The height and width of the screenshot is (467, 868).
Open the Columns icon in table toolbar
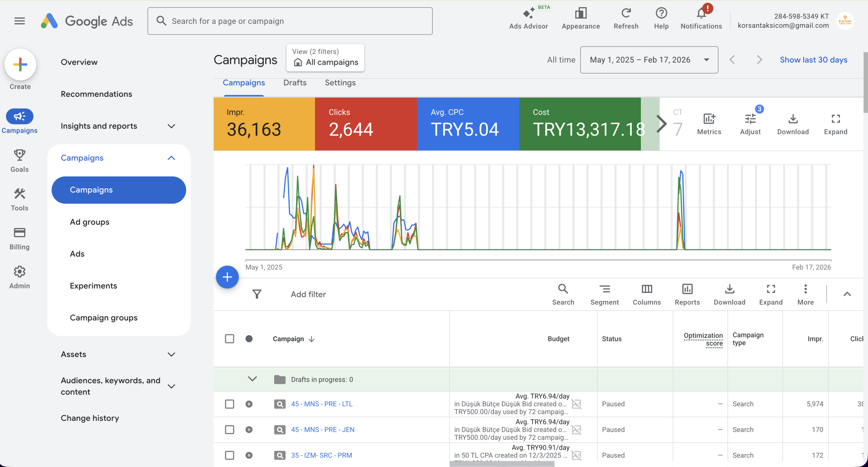point(646,289)
